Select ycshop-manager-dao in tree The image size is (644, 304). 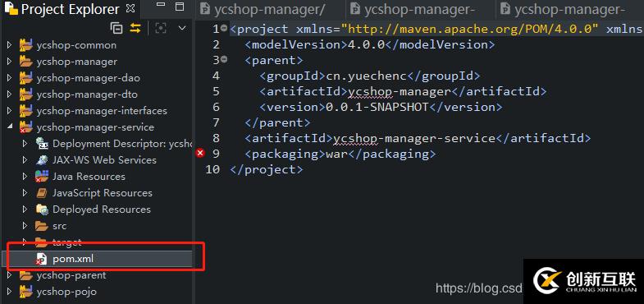pyautogui.click(x=88, y=78)
